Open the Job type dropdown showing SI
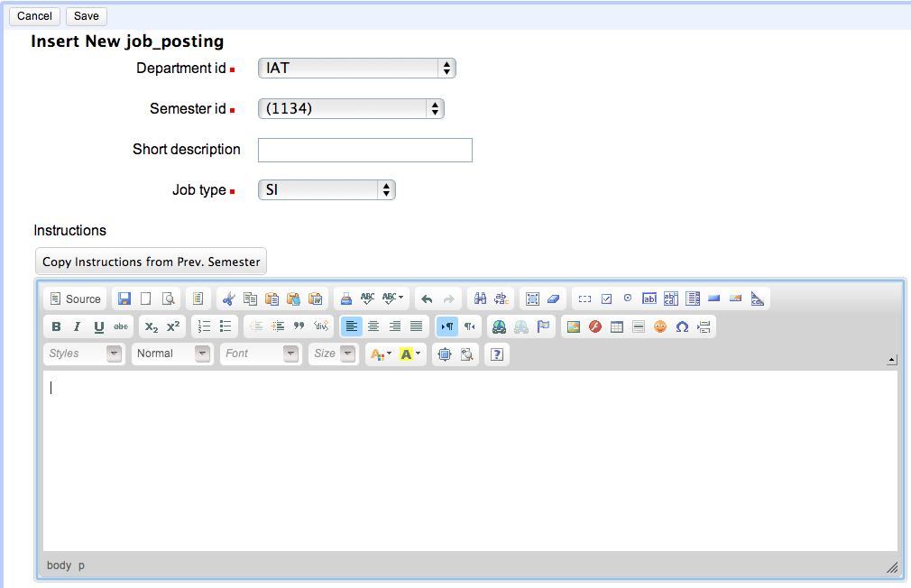This screenshot has height=588, width=911. tap(327, 189)
